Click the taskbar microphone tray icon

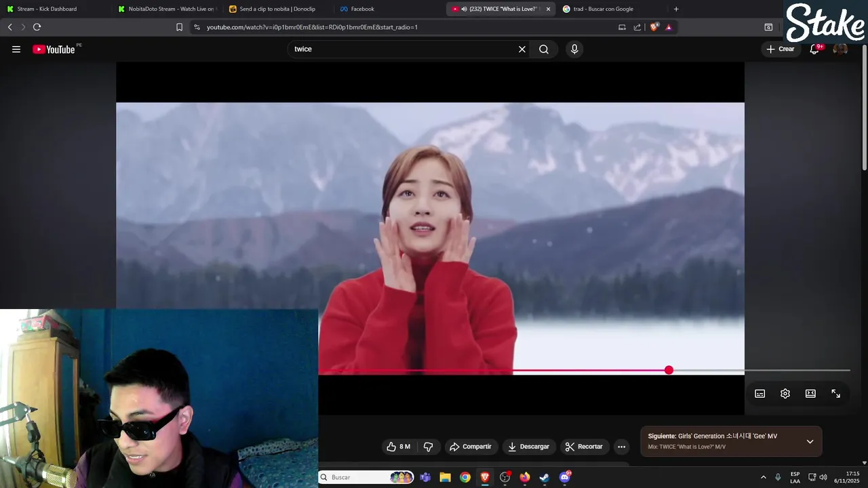pyautogui.click(x=778, y=477)
